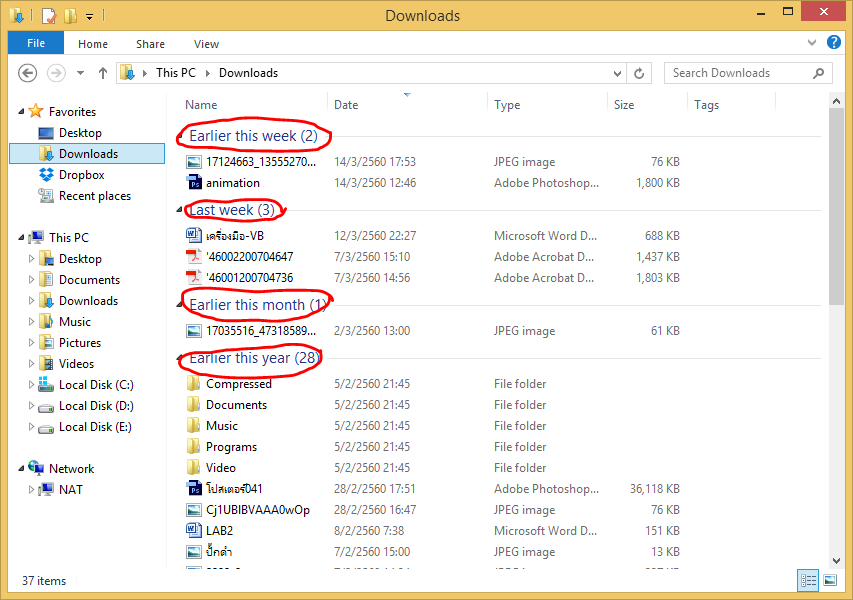Screen dimensions: 853x600
Task: Open the File menu
Action: [x=35, y=44]
